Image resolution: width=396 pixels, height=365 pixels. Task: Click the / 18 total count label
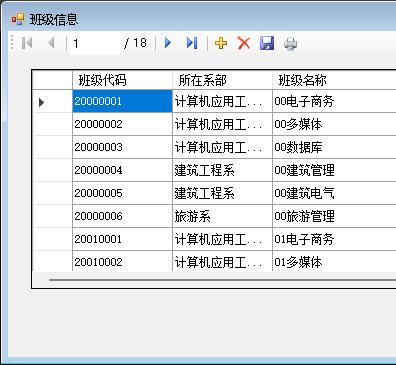135,43
